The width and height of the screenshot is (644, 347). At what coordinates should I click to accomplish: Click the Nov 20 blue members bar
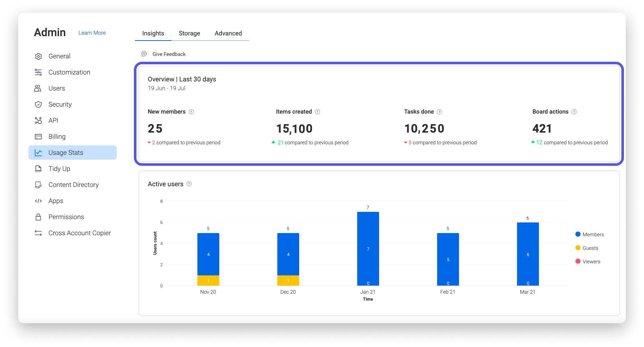coord(208,254)
